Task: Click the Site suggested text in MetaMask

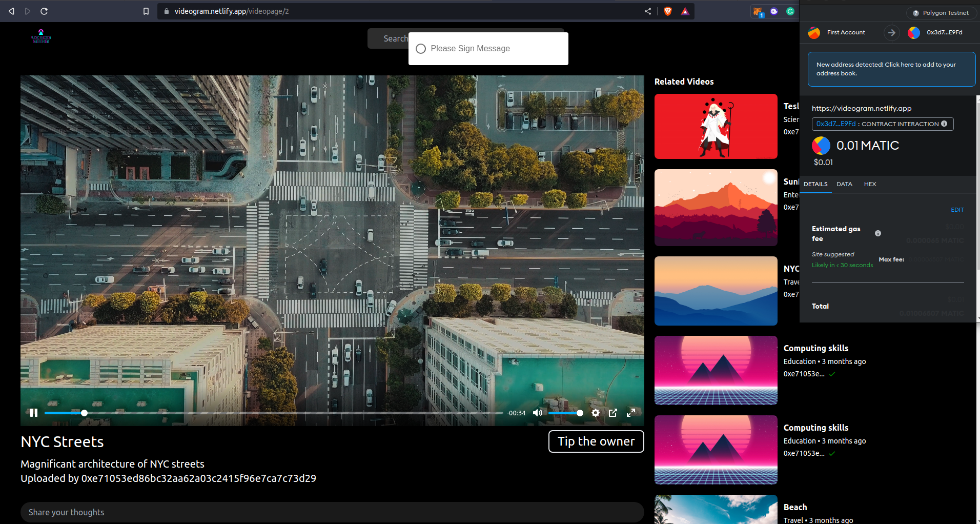Action: click(833, 254)
